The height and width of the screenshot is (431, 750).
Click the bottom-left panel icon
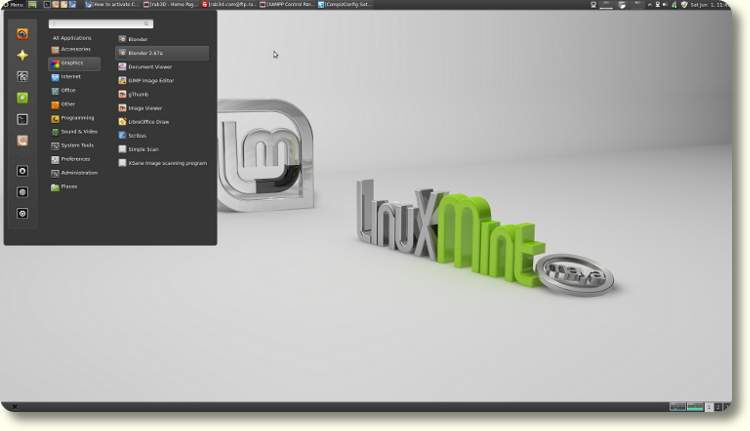[14, 407]
